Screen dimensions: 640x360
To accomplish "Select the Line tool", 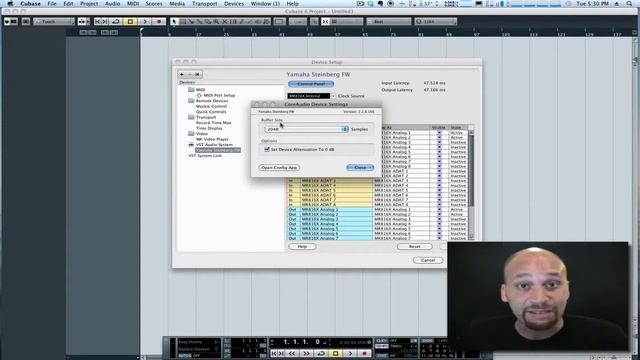I will [x=249, y=21].
